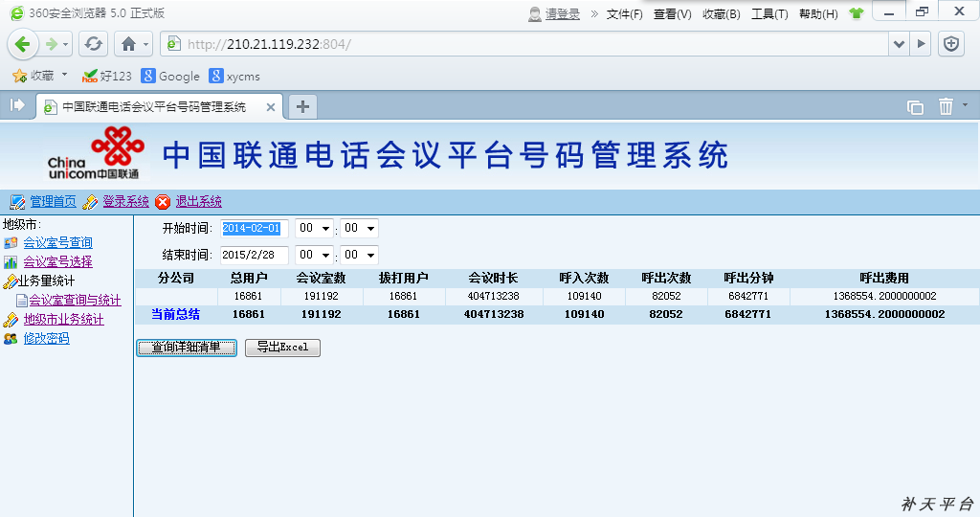The image size is (980, 517).
Task: Click the go arrow beside the address bar
Action: (921, 44)
